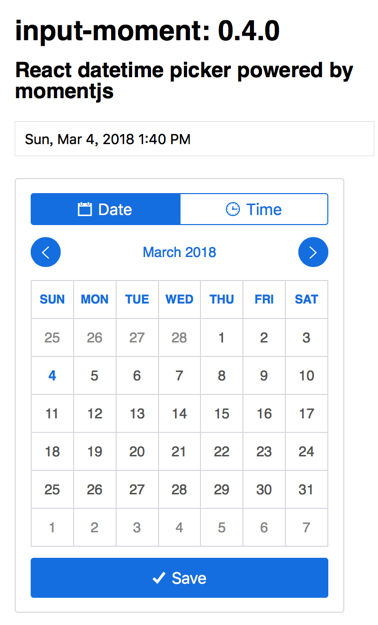Select greyed-out April 7 in last row
The width and height of the screenshot is (378, 625).
coord(306,528)
